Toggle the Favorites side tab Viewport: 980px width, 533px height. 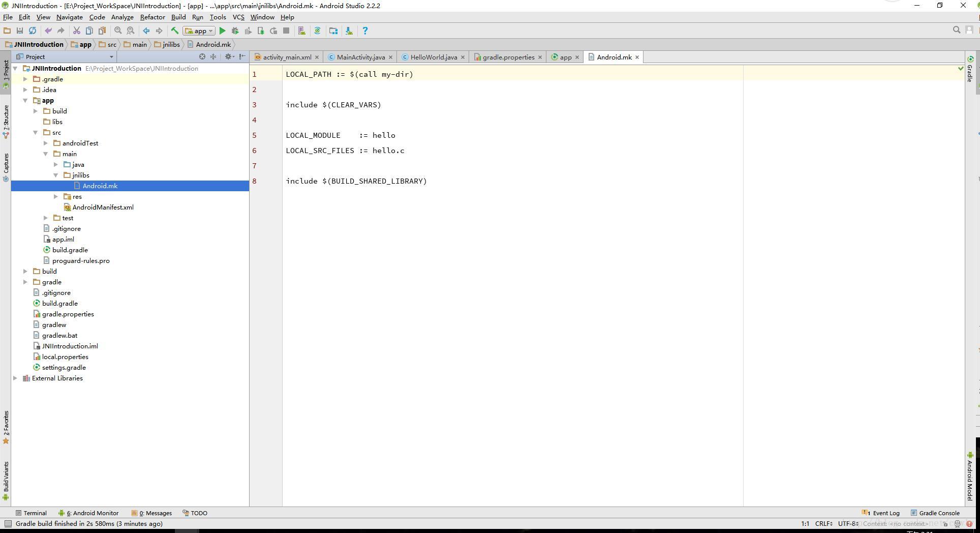(x=6, y=427)
